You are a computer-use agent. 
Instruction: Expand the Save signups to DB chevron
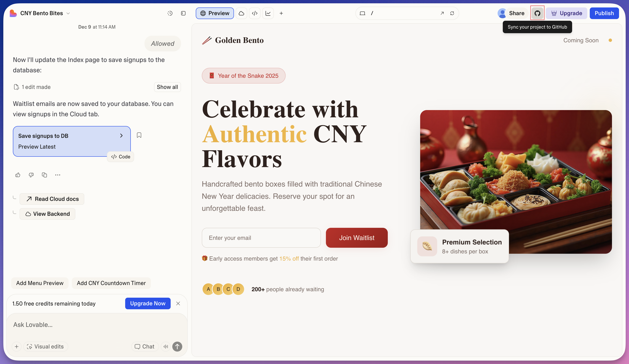coord(121,136)
